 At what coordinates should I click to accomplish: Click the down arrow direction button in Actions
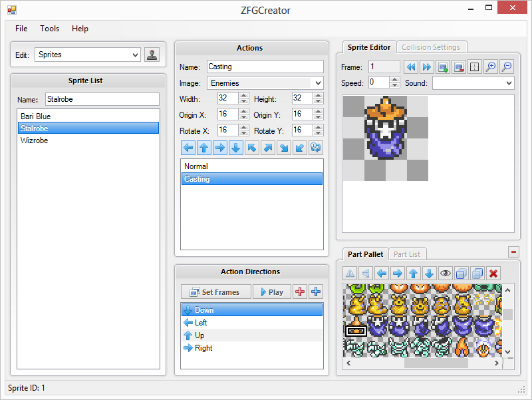(x=236, y=148)
